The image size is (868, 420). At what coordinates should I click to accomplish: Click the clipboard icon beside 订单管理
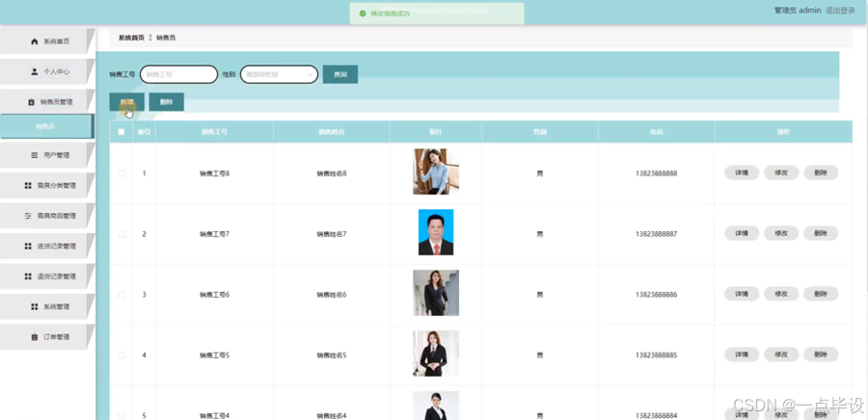(35, 336)
